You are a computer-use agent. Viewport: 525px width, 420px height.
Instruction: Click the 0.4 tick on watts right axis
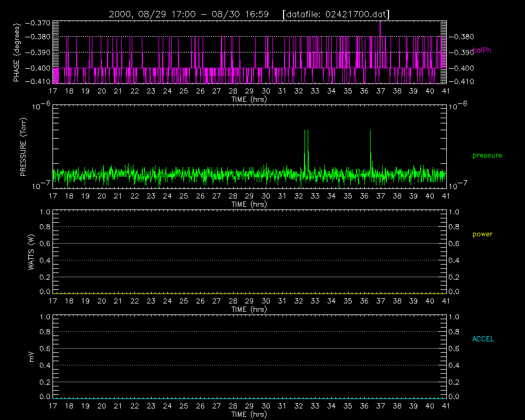454,260
